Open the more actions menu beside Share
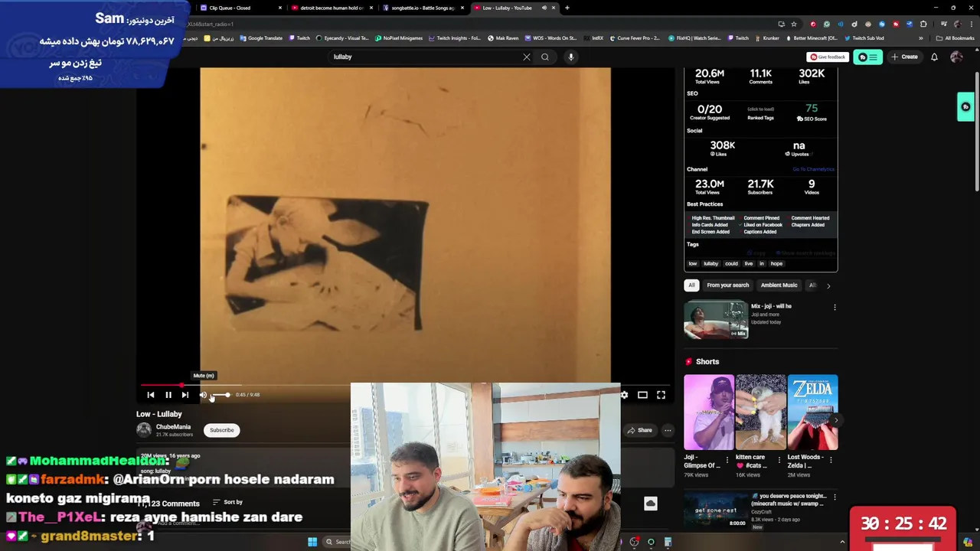The height and width of the screenshot is (551, 980). click(x=668, y=430)
